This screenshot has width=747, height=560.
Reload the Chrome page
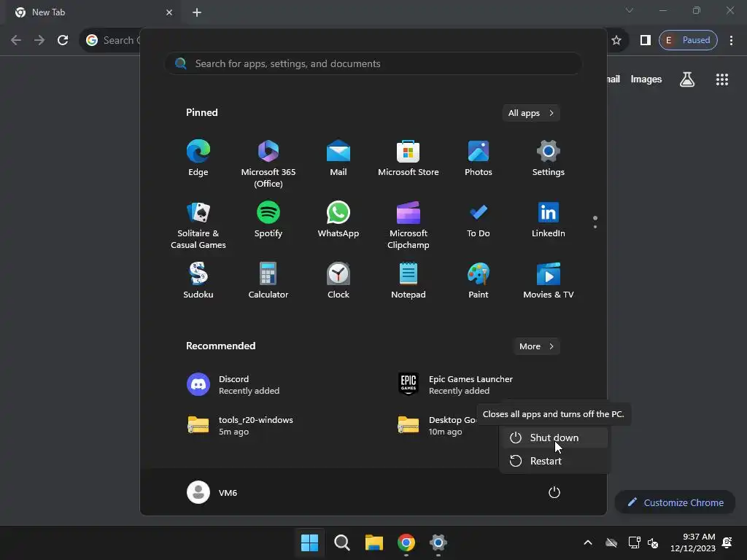[63, 40]
